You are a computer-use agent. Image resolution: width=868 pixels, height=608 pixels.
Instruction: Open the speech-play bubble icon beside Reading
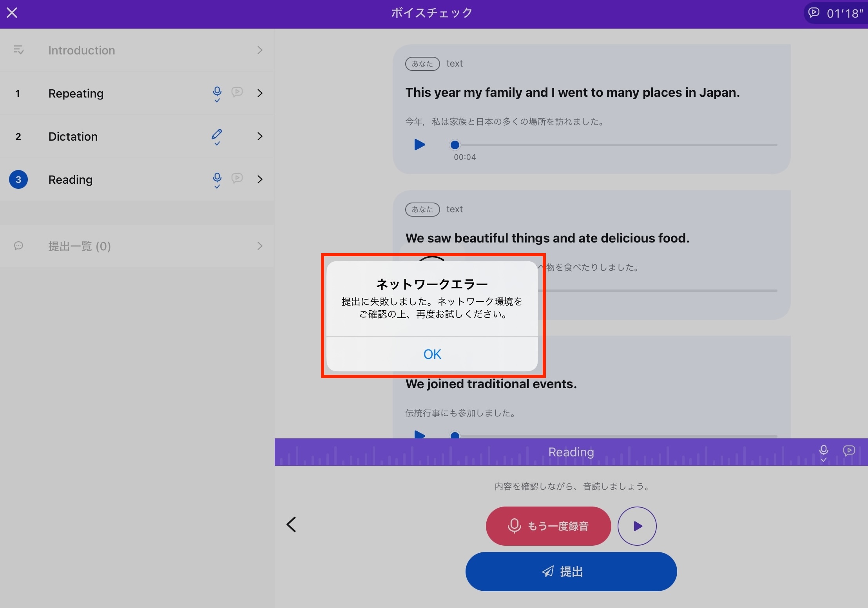point(237,178)
